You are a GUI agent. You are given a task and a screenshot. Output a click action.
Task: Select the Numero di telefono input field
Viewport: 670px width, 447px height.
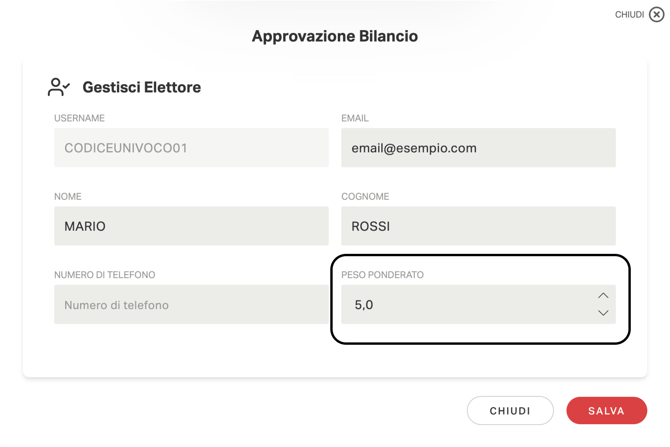tap(191, 305)
